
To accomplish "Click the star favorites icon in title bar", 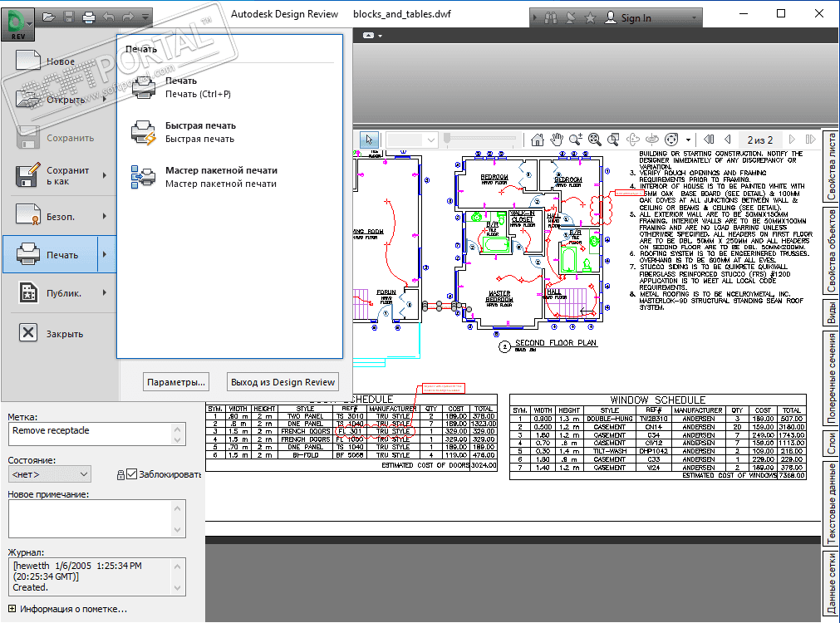I will 590,18.
